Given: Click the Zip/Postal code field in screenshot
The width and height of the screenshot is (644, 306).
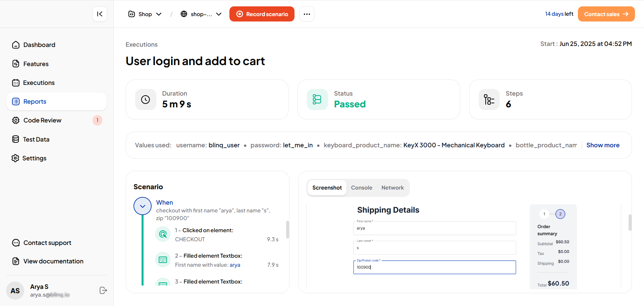Looking at the screenshot, I should click(x=434, y=267).
